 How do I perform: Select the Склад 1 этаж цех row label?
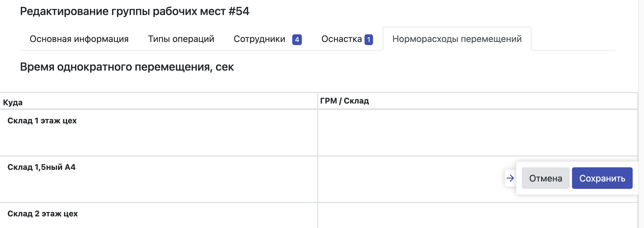42,121
